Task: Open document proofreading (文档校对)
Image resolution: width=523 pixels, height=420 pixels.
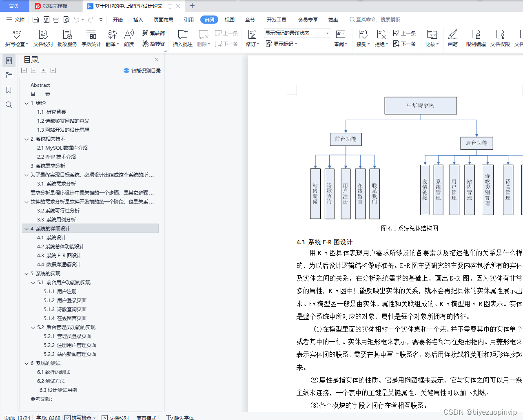Action: [43, 38]
